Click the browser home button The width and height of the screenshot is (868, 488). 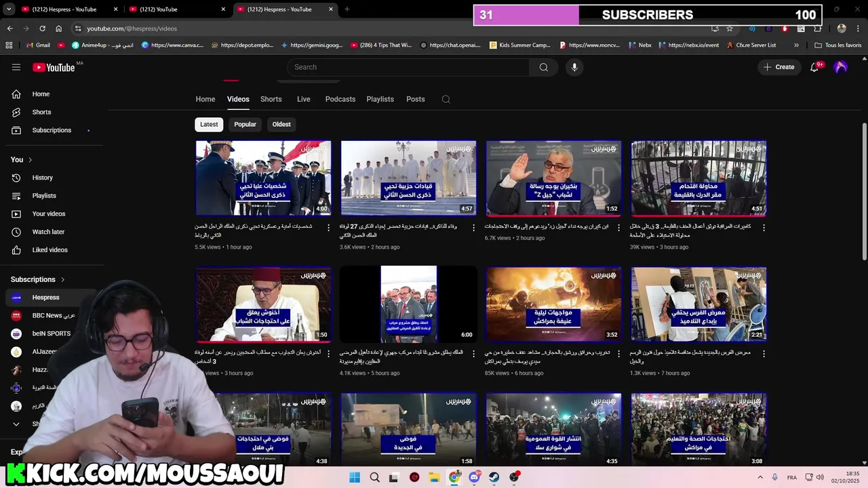58,28
